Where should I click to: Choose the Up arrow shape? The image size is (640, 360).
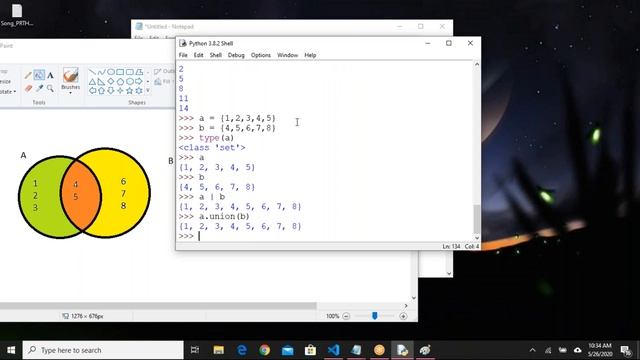coord(101,91)
